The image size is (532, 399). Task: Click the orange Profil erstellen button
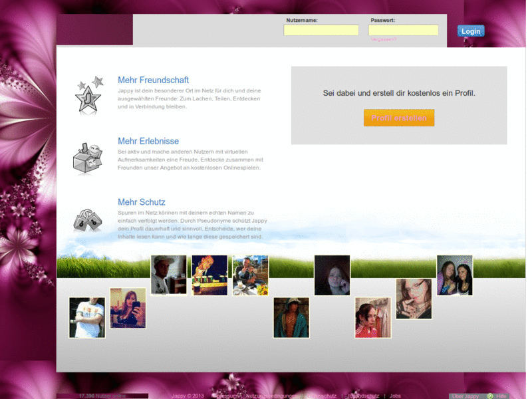(399, 118)
